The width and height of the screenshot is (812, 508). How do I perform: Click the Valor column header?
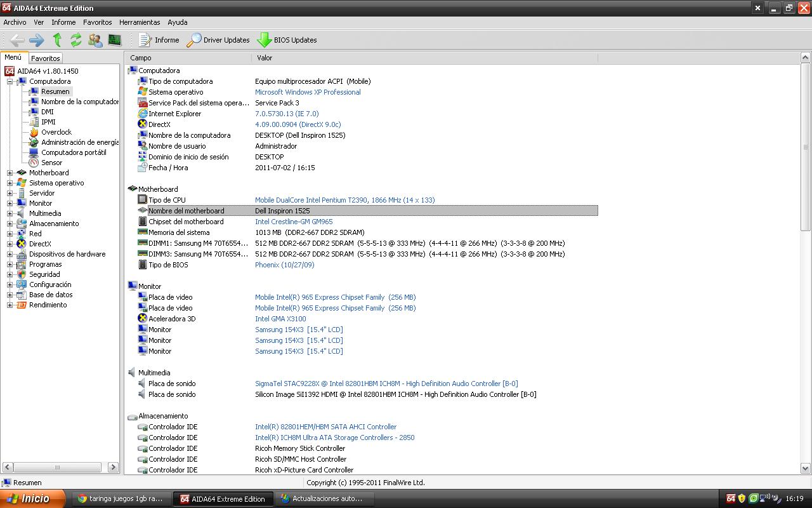point(425,58)
